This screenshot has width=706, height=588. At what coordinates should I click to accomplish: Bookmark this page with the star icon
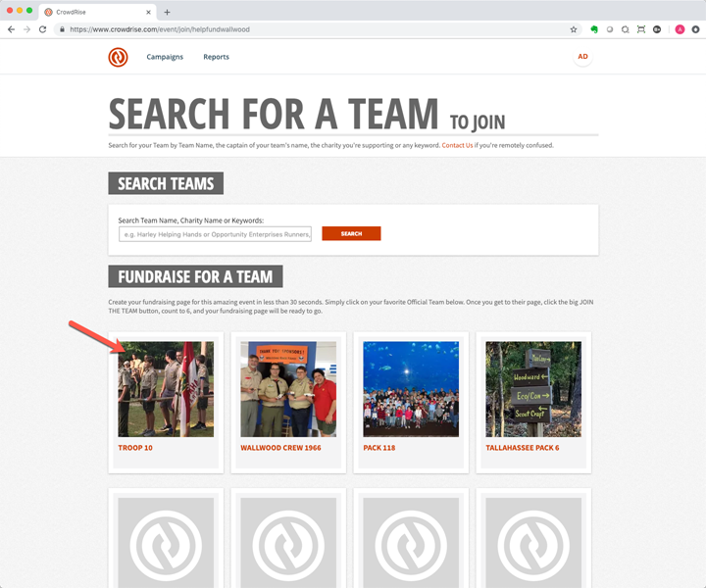(x=574, y=29)
